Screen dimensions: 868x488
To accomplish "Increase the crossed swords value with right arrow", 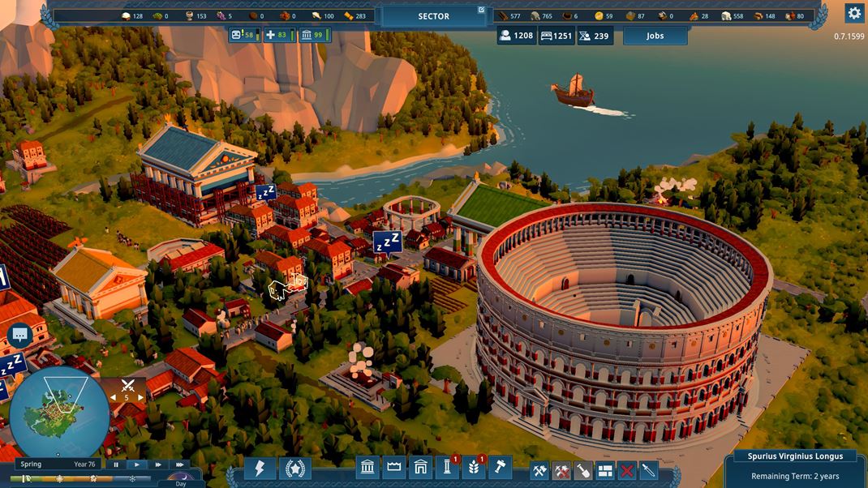I will (140, 397).
